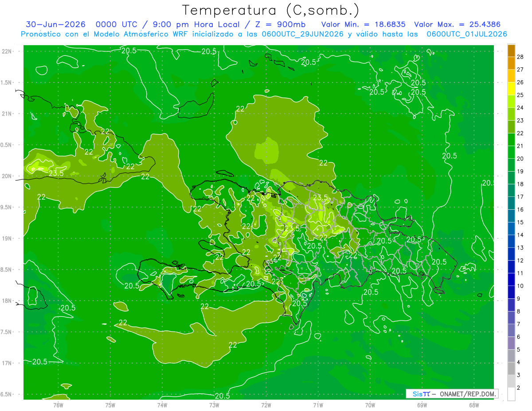Image resolution: width=532 pixels, height=411 pixels.
Task: Click legend value label '13'
Action: click(x=520, y=247)
